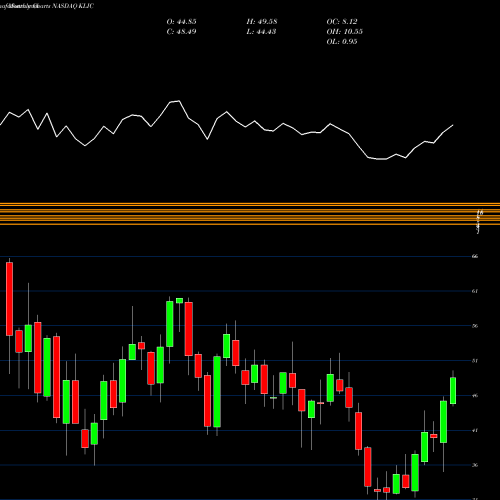Image resolution: width=500 pixels, height=500 pixels.
Task: Click the 36 price axis label
Action: coord(475,465)
